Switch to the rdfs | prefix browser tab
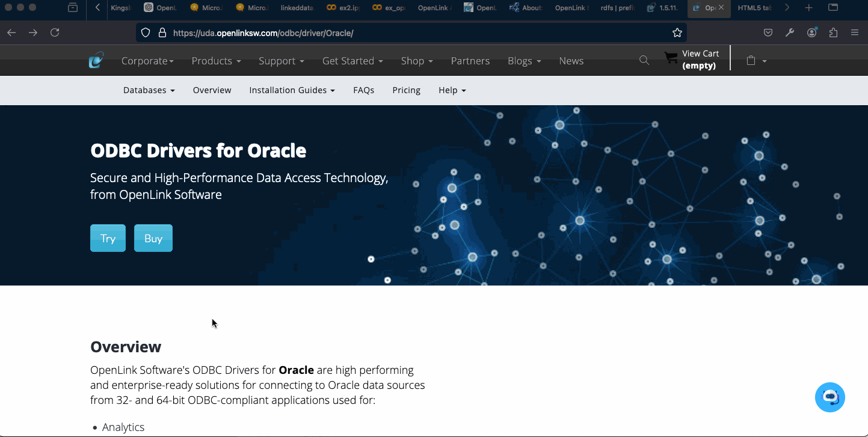The image size is (868, 437). (x=618, y=8)
